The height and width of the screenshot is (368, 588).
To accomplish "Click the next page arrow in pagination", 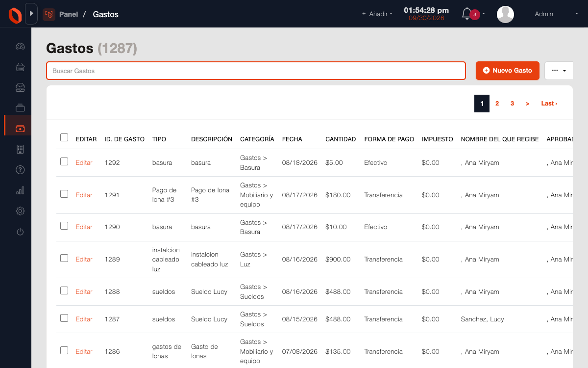I will point(527,104).
